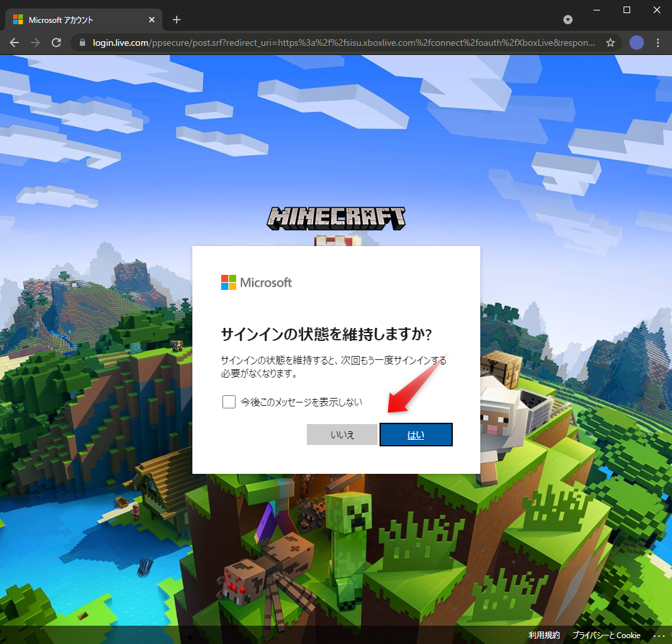
Task: Click the browser back arrow
Action: [14, 43]
